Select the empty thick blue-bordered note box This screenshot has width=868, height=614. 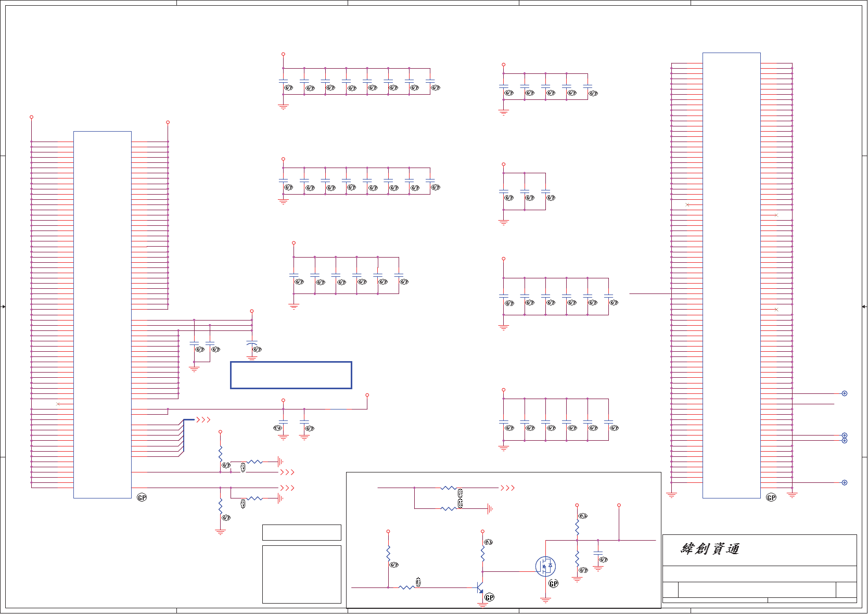[x=291, y=375]
